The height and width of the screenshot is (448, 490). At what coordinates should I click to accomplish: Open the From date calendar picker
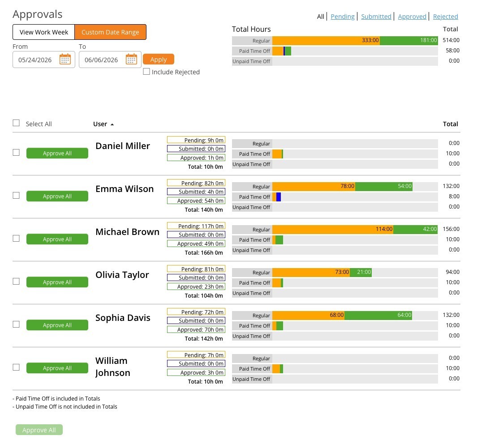pos(65,59)
